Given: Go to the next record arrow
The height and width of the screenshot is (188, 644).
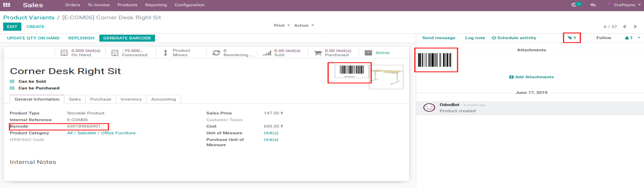Looking at the screenshot, I should 635,27.
